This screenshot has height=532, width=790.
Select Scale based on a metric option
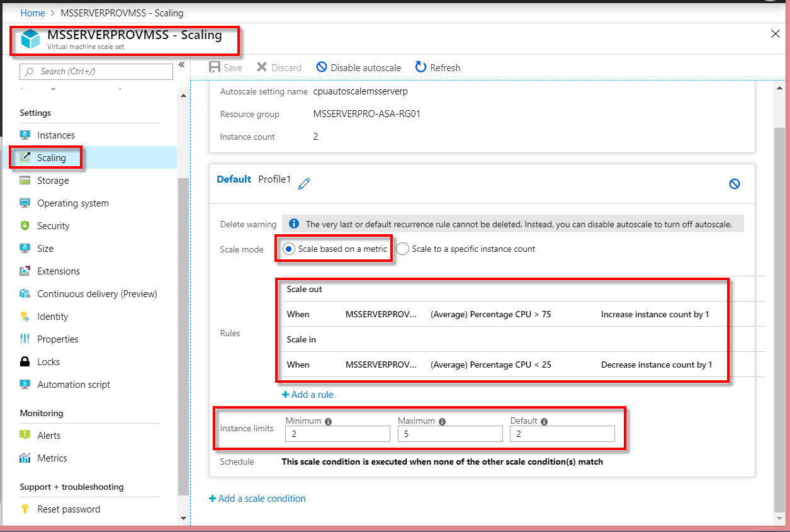[x=288, y=249]
